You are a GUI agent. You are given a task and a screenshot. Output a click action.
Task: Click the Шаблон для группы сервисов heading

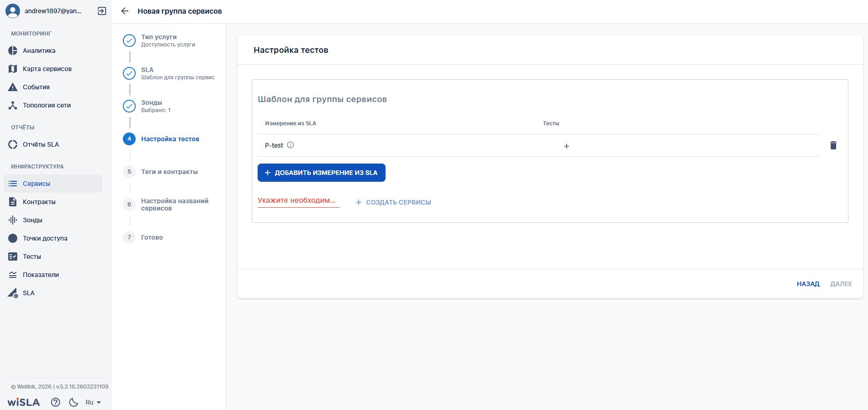point(322,99)
